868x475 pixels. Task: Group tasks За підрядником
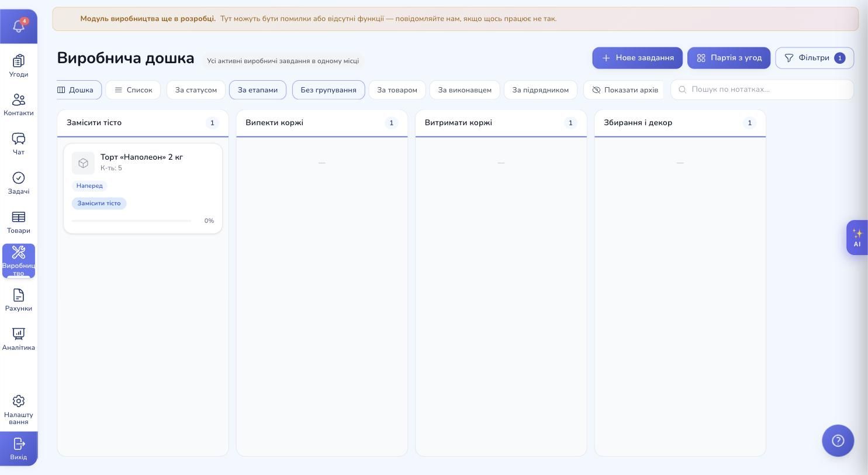click(540, 90)
